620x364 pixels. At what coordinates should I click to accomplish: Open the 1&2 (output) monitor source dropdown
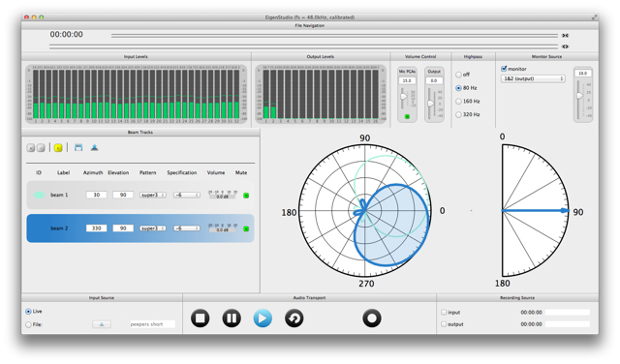[x=533, y=78]
